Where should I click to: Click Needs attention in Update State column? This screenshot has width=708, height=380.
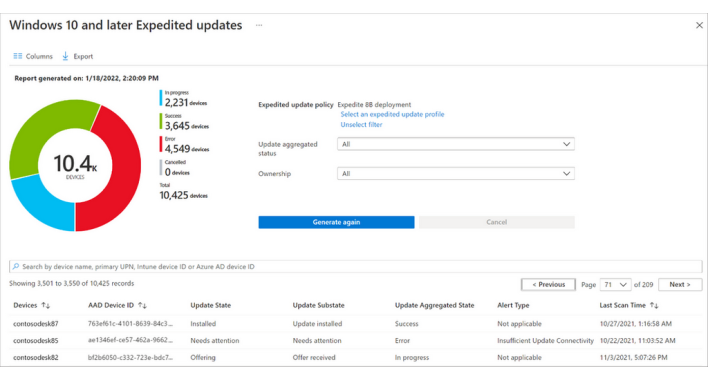(214, 341)
